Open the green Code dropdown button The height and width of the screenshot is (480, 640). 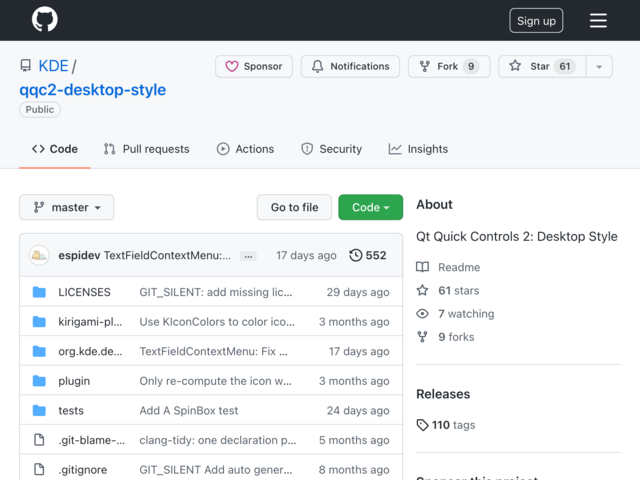(x=371, y=207)
